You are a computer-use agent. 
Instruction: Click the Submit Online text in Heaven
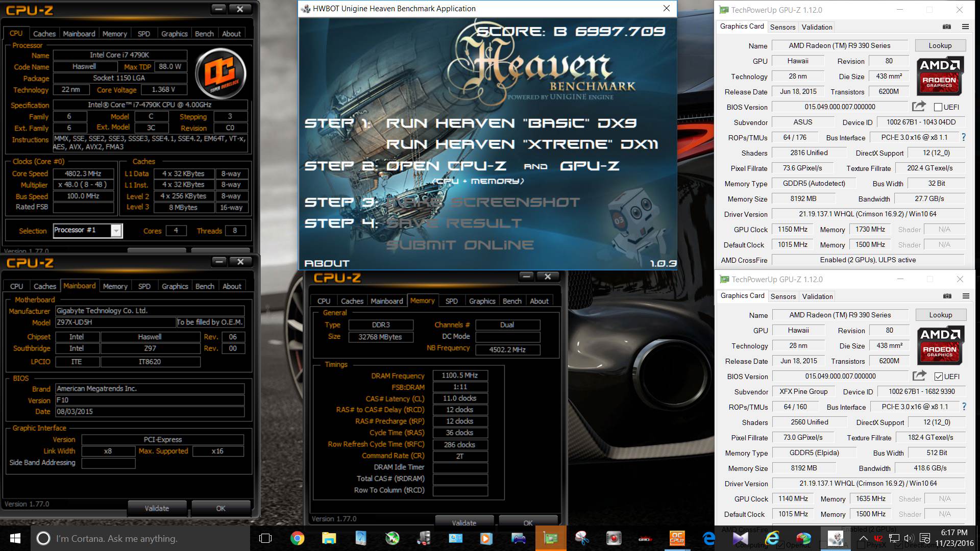(x=460, y=245)
